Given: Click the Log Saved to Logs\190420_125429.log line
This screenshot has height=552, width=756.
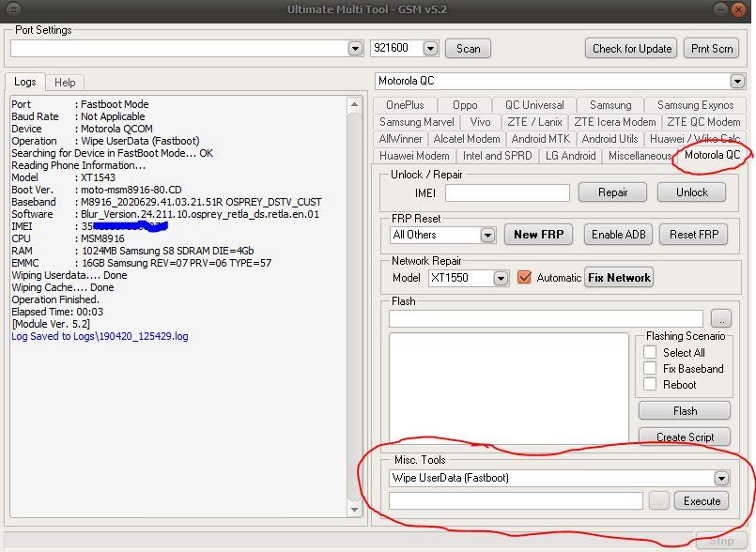Looking at the screenshot, I should coord(100,336).
